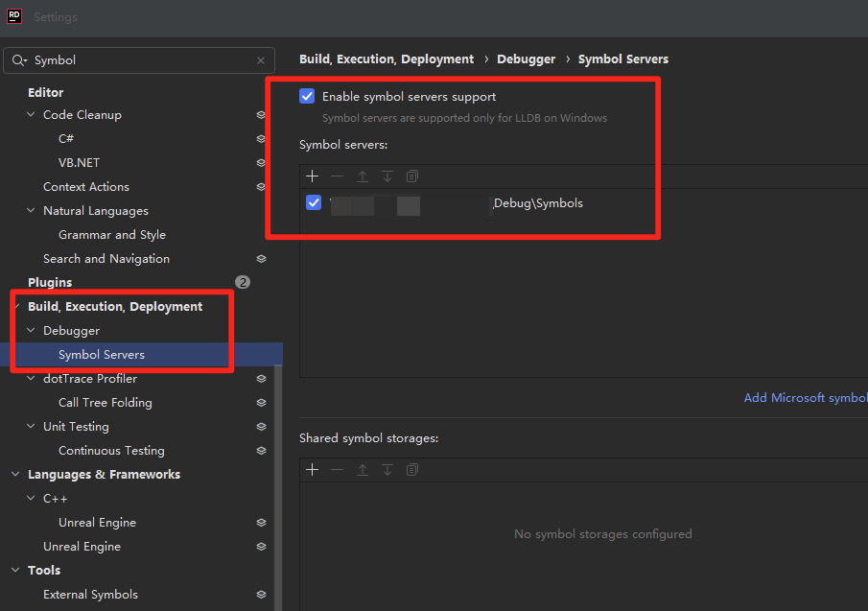The height and width of the screenshot is (611, 868).
Task: Click the move down arrow in Shared symbol storages
Action: (x=387, y=470)
